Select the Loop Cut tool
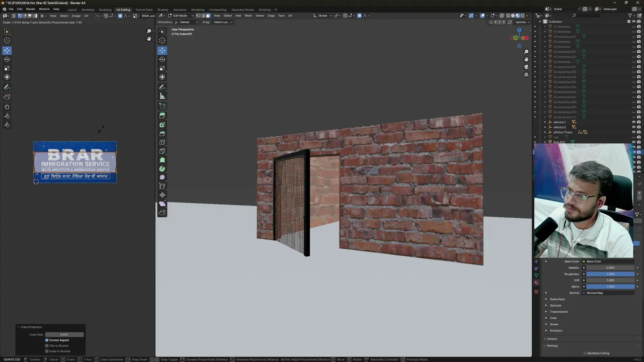 162,142
